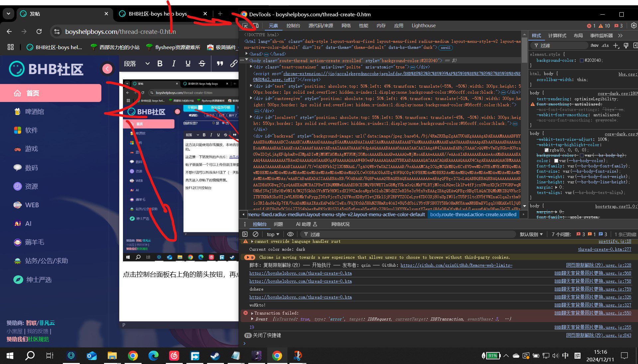Click the #202040 background-color swatch

click(582, 60)
